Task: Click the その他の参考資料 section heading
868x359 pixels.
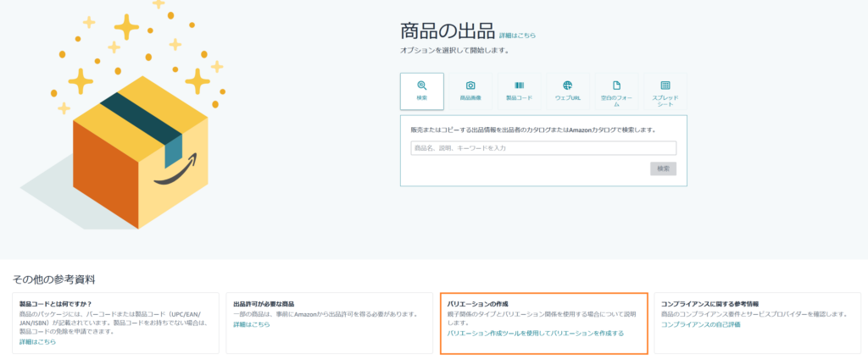Action: (53, 279)
